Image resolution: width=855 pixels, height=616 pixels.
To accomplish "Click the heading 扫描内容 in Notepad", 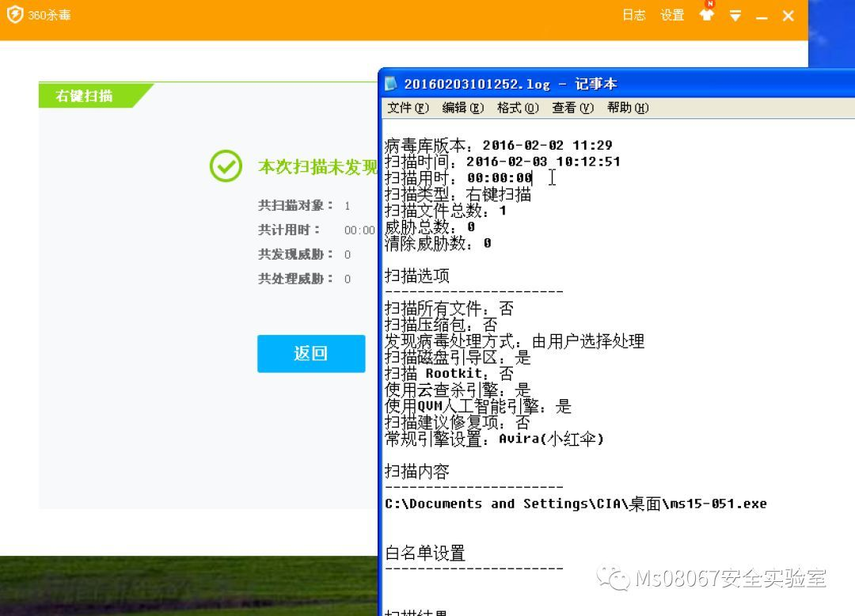I will pyautogui.click(x=417, y=472).
